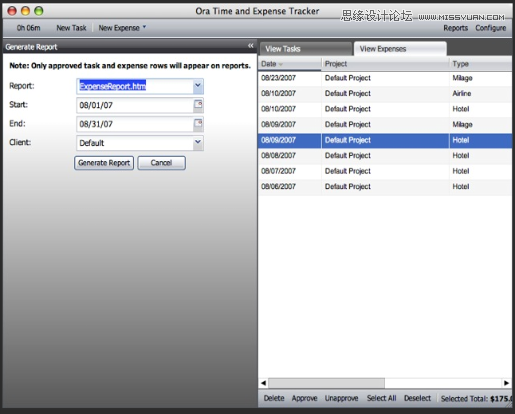Image resolution: width=515 pixels, height=414 pixels.
Task: Switch to the View Expenses tab
Action: pos(400,49)
